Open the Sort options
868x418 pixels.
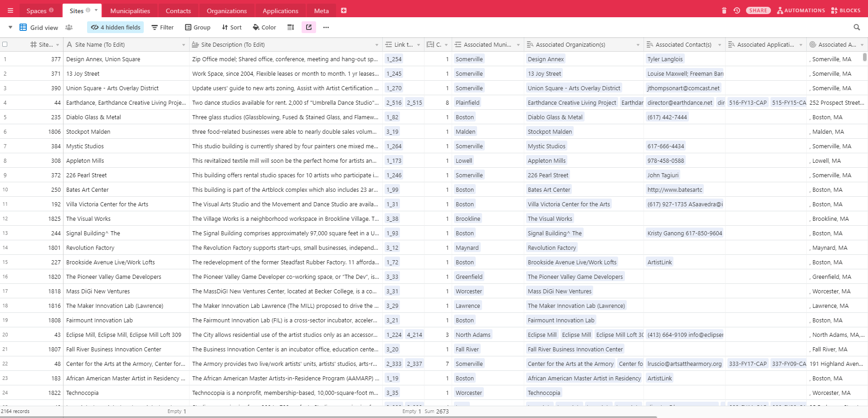(x=232, y=27)
